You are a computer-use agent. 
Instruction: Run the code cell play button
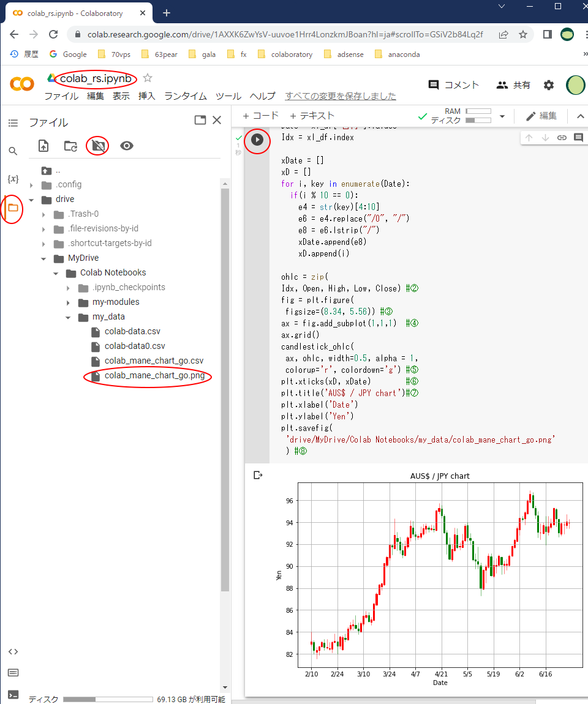pyautogui.click(x=257, y=140)
